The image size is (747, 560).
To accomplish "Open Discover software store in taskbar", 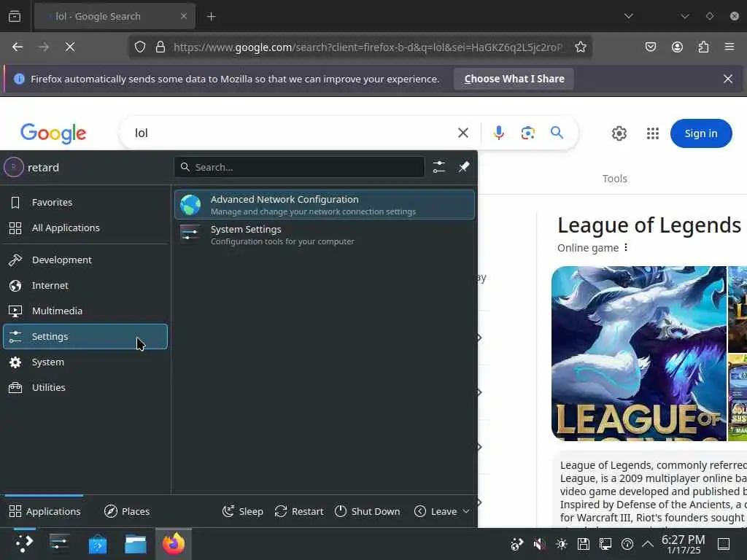I will (98, 543).
